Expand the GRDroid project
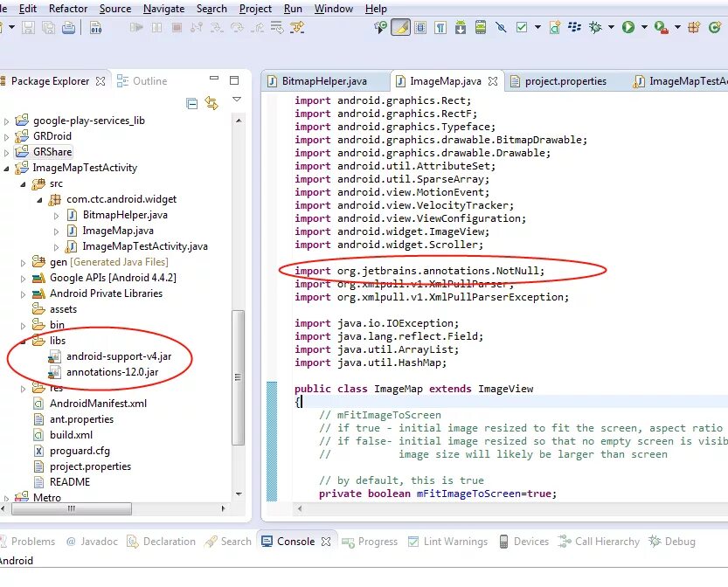Image resolution: width=728 pixels, height=587 pixels. (x=6, y=137)
